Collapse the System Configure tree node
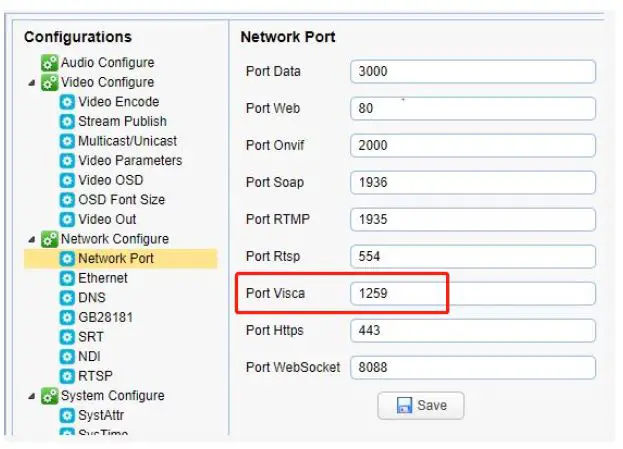Screen dimensions: 623x449 coord(31,396)
